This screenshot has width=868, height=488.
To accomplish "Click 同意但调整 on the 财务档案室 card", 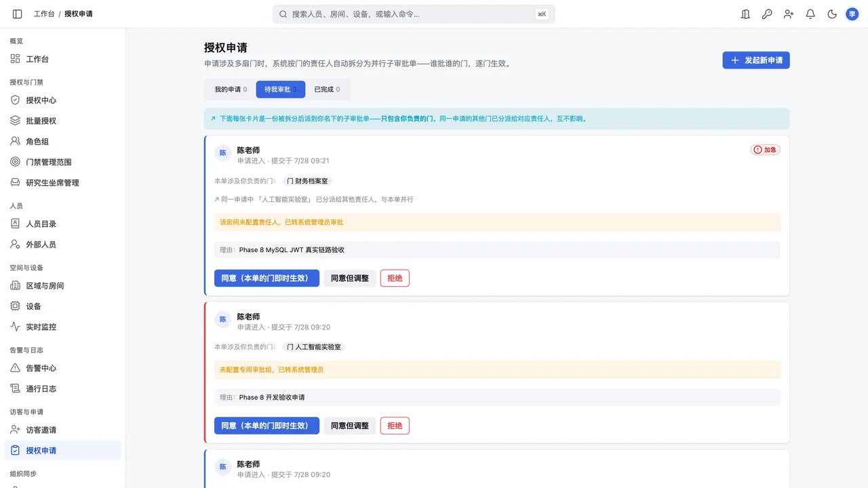I will pos(350,278).
